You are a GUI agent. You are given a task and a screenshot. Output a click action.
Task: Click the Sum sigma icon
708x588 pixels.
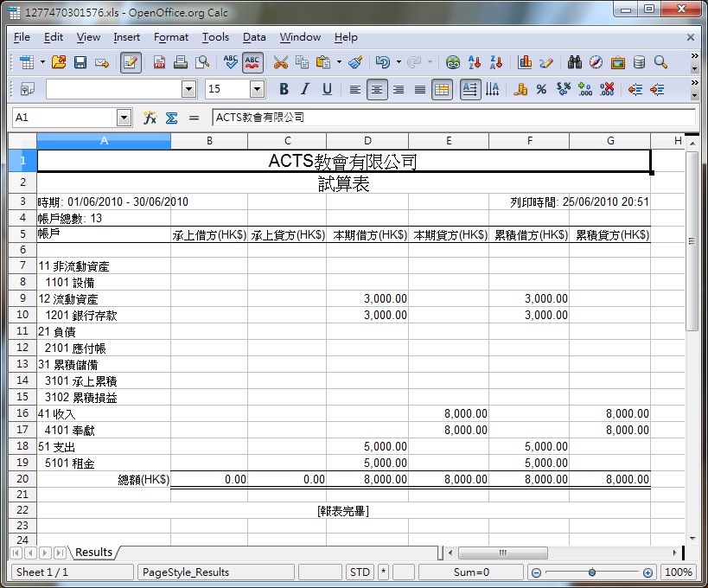click(171, 118)
